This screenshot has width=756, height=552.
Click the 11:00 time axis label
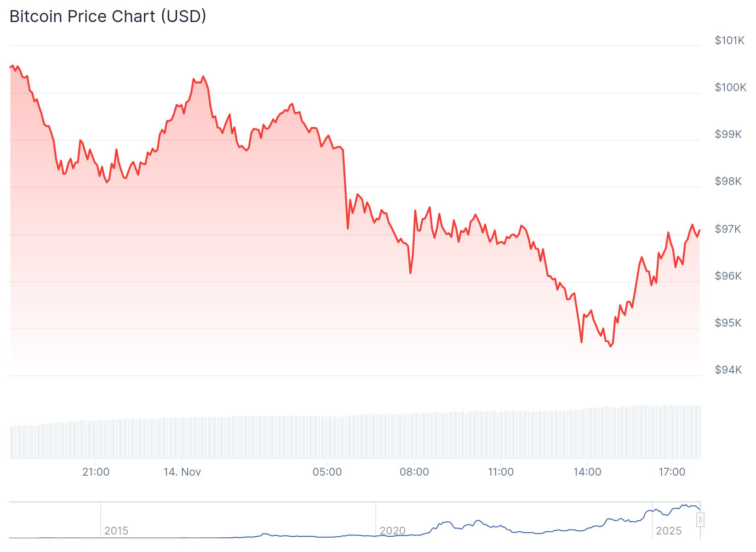pos(500,472)
